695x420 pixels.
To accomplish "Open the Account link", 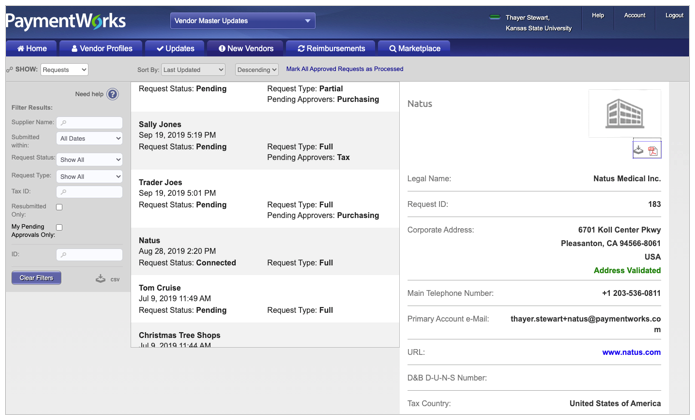I will click(x=634, y=16).
